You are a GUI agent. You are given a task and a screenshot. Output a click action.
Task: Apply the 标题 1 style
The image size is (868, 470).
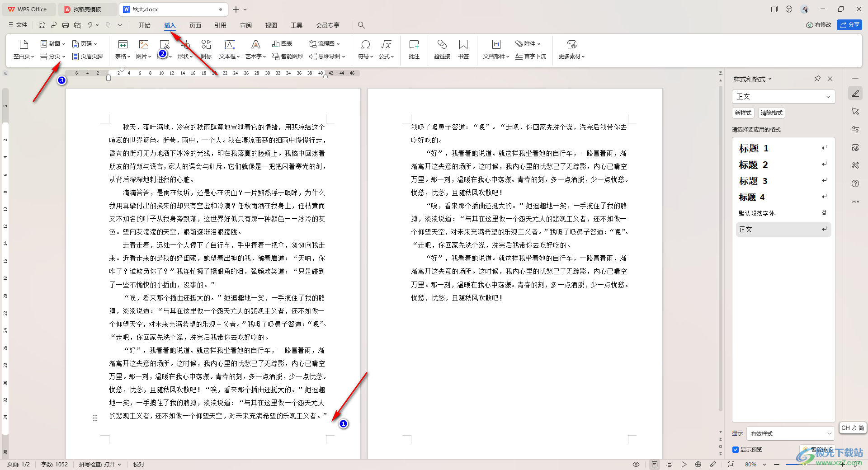pos(783,148)
